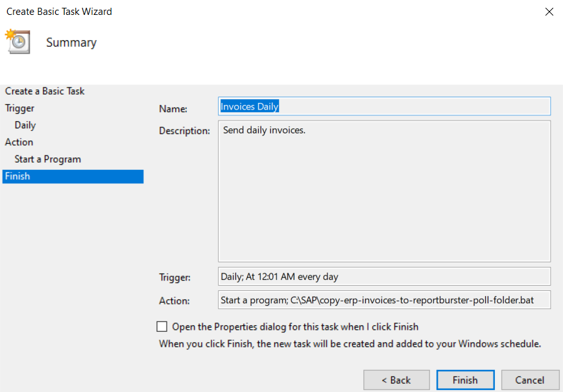The height and width of the screenshot is (392, 563).
Task: Click the Create Basic Task Wizard title
Action: [59, 12]
